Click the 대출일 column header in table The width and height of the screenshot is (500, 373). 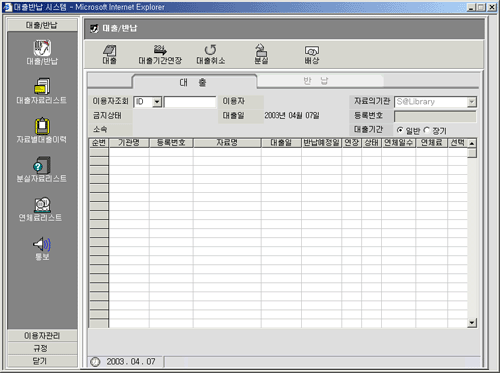[281, 143]
